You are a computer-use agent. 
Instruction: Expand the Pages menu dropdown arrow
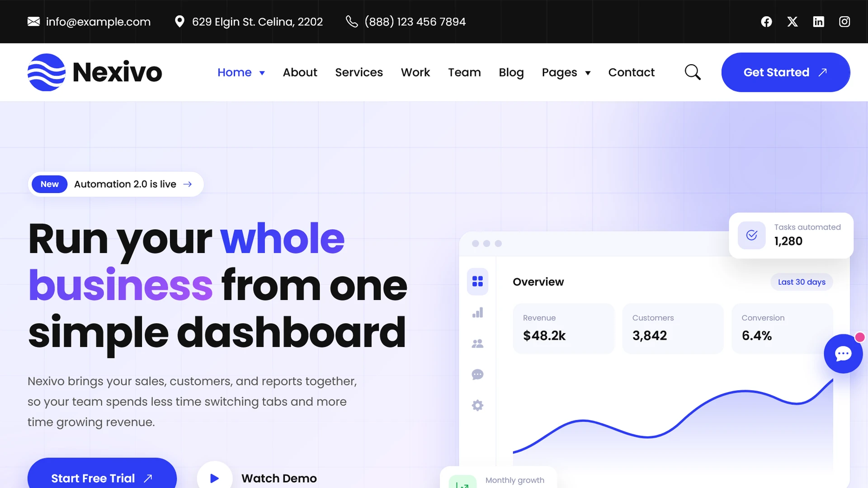pyautogui.click(x=588, y=73)
